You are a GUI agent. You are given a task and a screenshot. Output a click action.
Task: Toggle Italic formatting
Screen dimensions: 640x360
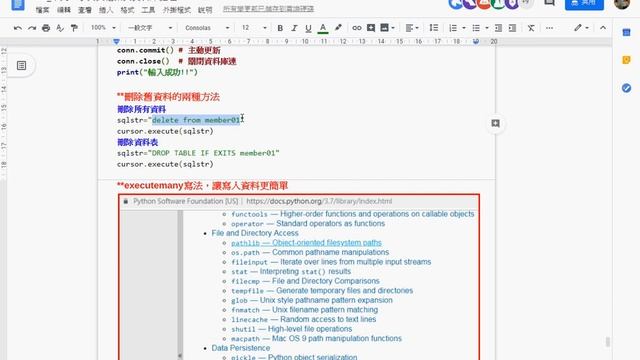[294, 28]
